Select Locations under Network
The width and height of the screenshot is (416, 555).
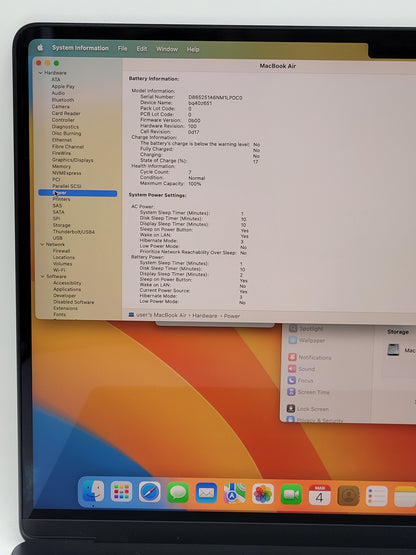click(x=64, y=257)
